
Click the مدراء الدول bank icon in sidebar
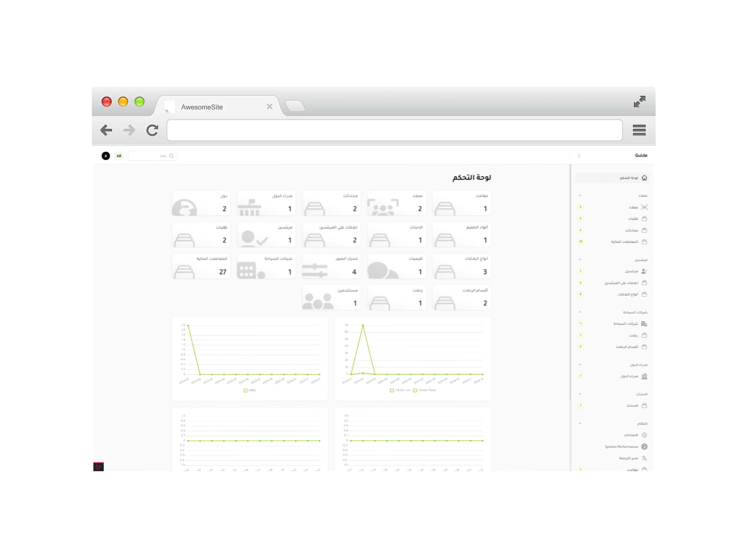click(644, 376)
